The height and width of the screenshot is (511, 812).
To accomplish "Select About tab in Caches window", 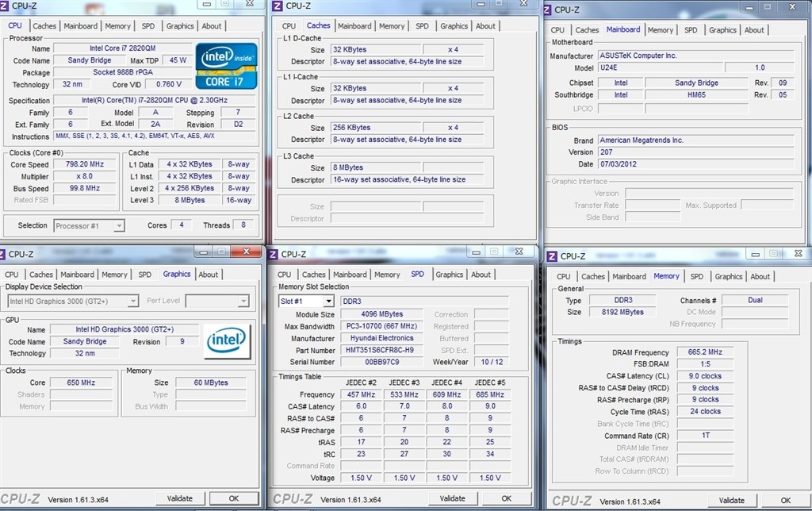I will (x=485, y=26).
